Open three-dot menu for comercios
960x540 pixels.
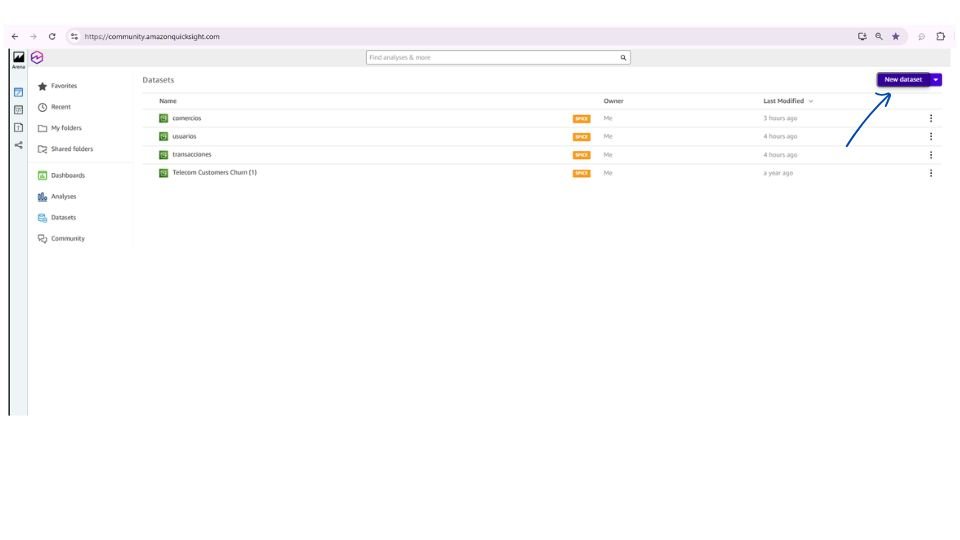pos(931,118)
